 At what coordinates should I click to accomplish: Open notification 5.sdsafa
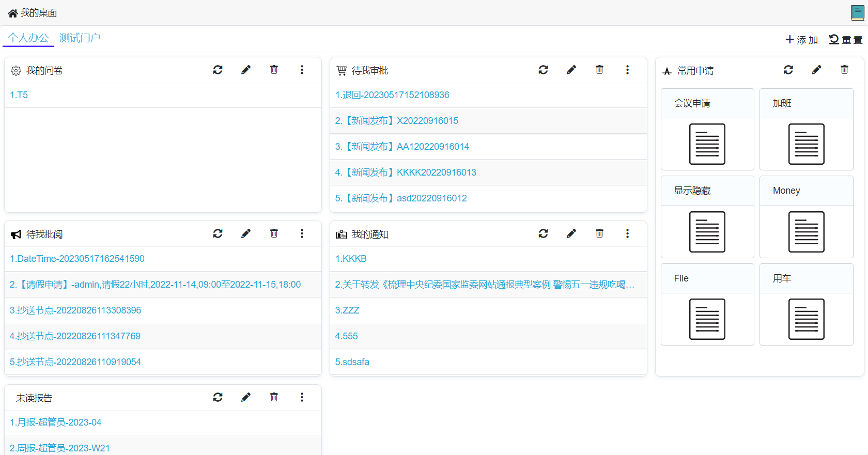point(352,362)
